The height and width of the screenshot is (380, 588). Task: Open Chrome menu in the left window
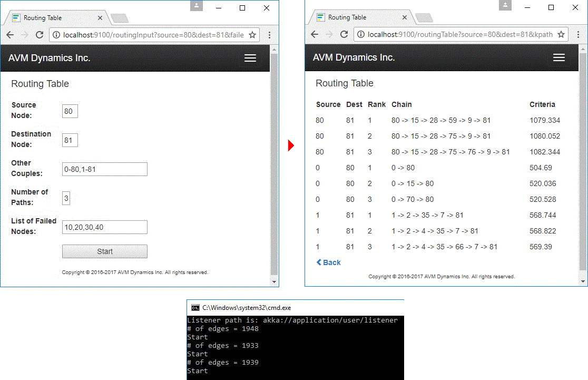[x=269, y=35]
